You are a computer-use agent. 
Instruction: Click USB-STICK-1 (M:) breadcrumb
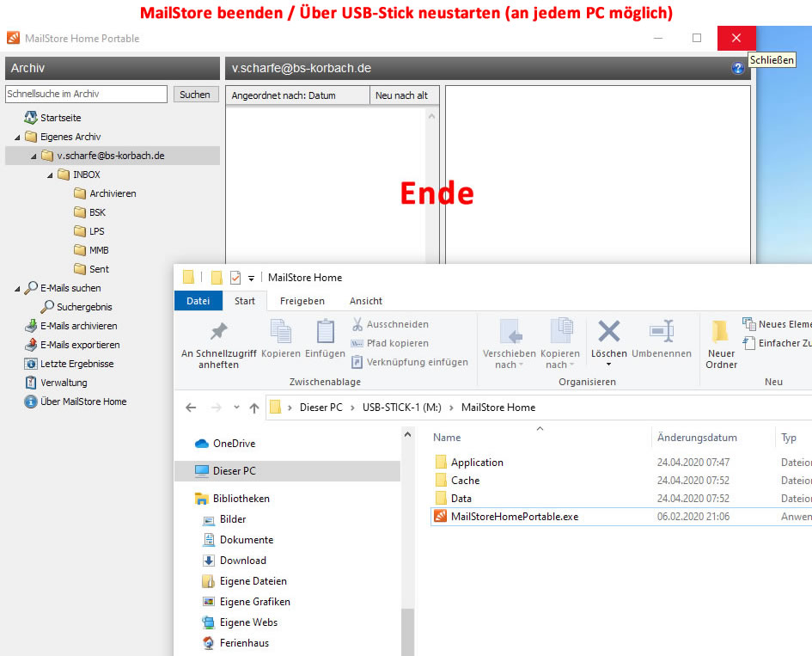click(402, 408)
